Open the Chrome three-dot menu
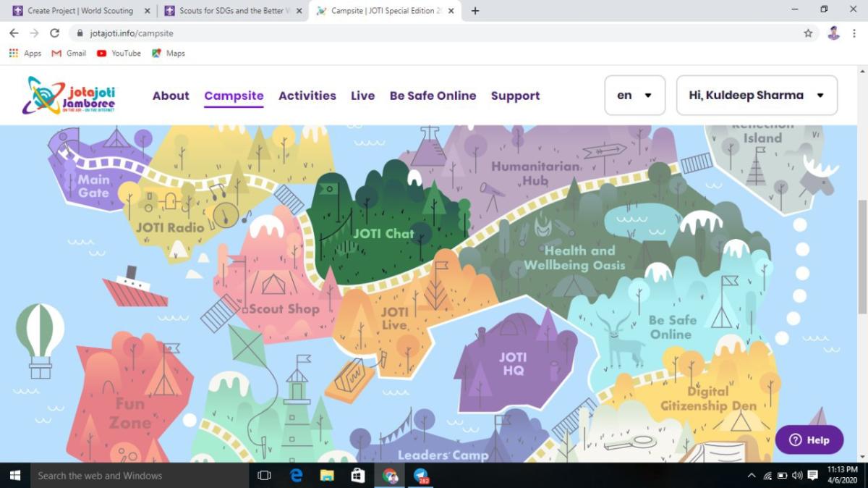This screenshot has height=488, width=868. (854, 33)
